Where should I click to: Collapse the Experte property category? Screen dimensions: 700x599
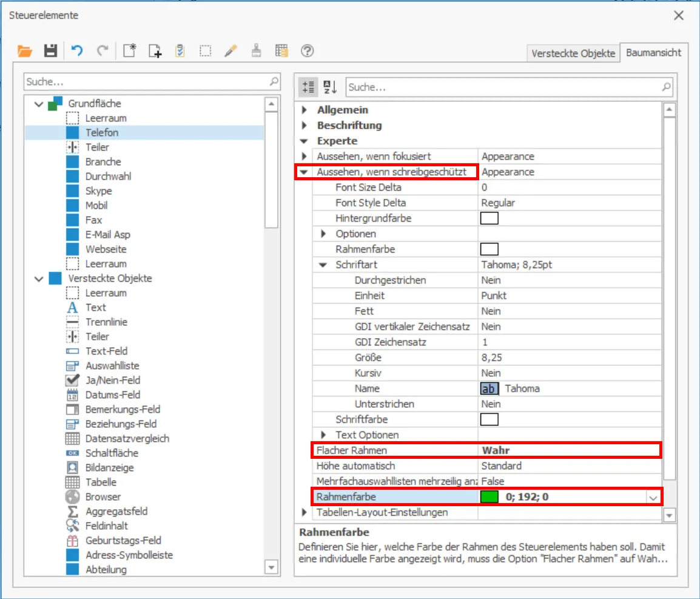(x=304, y=141)
